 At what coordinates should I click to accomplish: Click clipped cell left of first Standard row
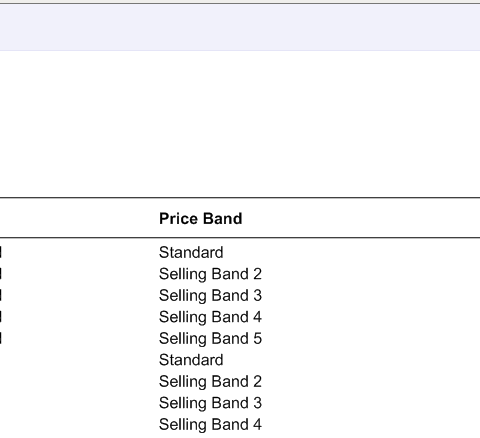tap(1, 252)
